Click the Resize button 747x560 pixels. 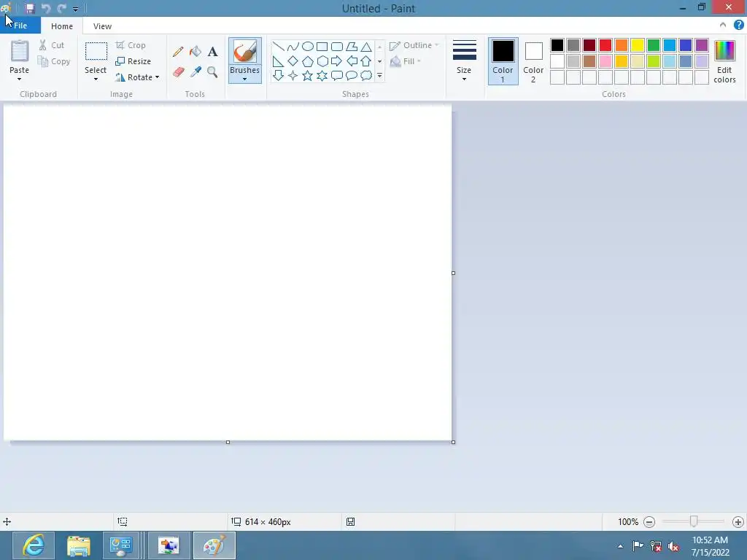point(133,61)
